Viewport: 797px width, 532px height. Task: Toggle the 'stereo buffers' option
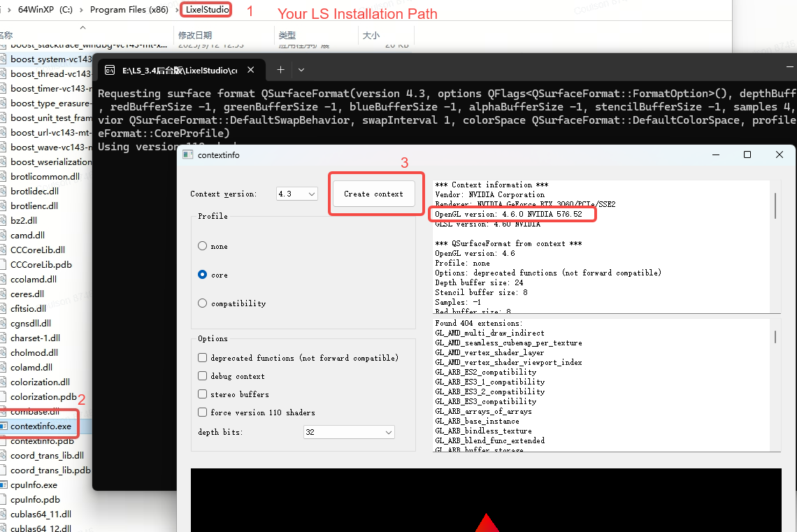coord(202,394)
